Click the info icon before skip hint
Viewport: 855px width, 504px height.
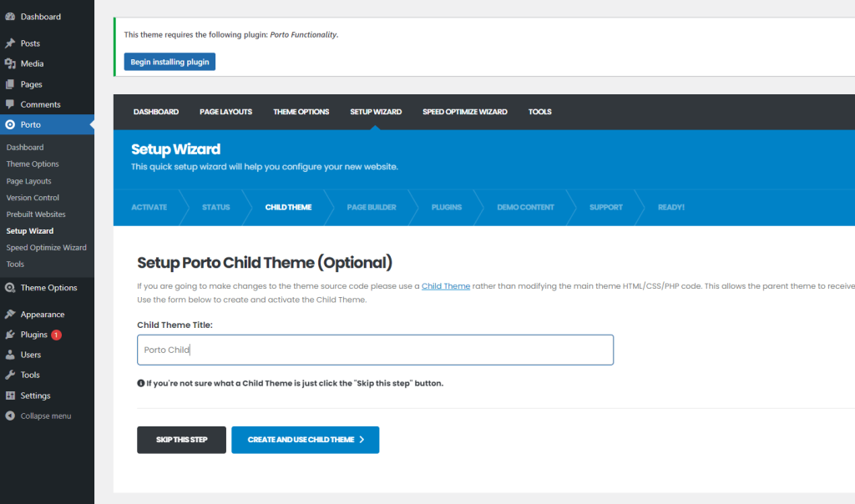pos(140,383)
